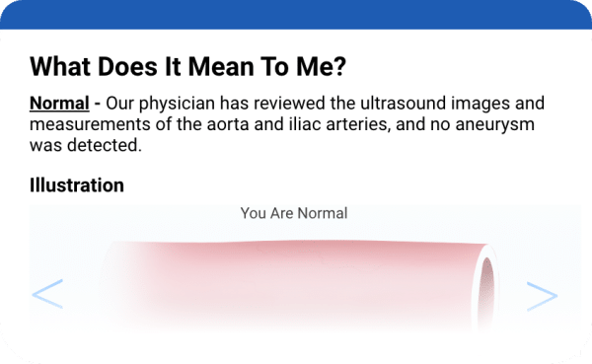Select the word 'measurements' in the paragraph

click(x=90, y=124)
